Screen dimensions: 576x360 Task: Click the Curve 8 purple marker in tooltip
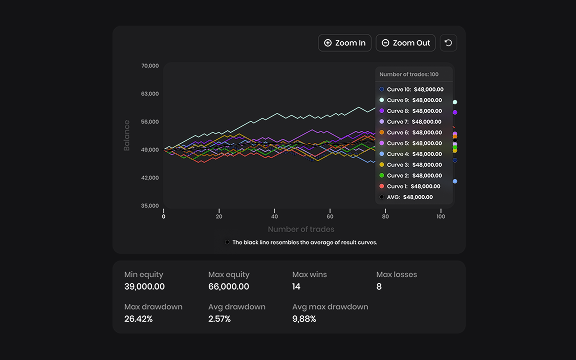point(382,111)
